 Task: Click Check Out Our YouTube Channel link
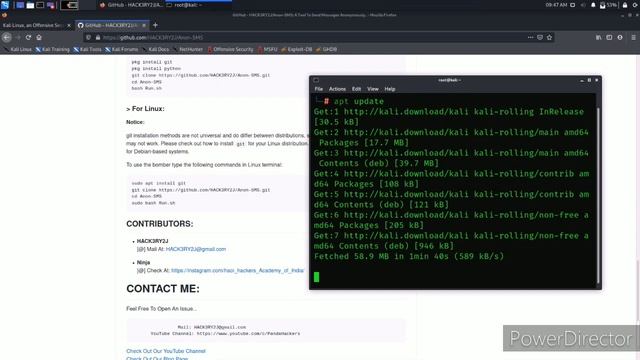[x=166, y=351]
